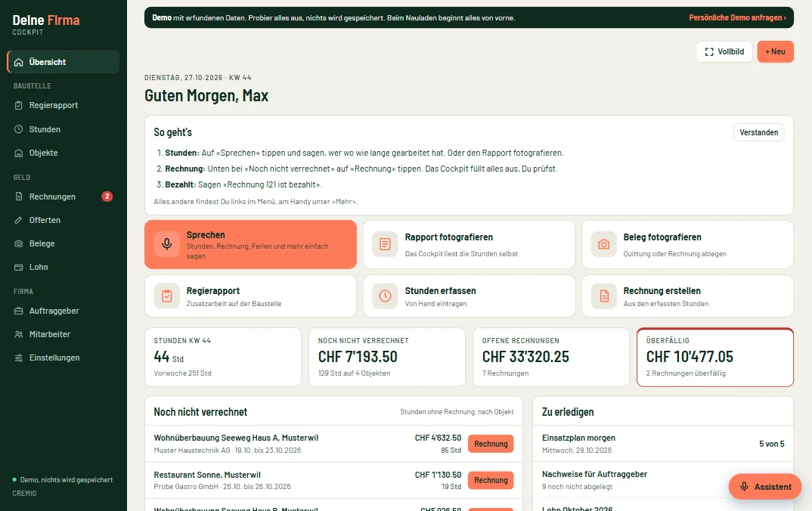Click the Objekte building icon in sidebar
Viewport: 812px width, 511px height.
(19, 153)
